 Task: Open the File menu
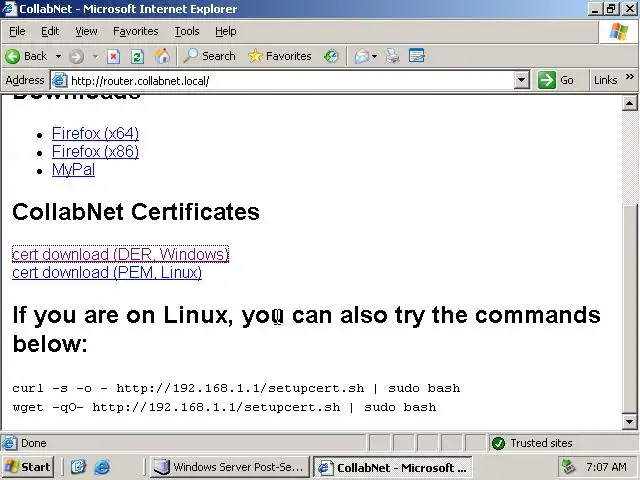pyautogui.click(x=17, y=31)
